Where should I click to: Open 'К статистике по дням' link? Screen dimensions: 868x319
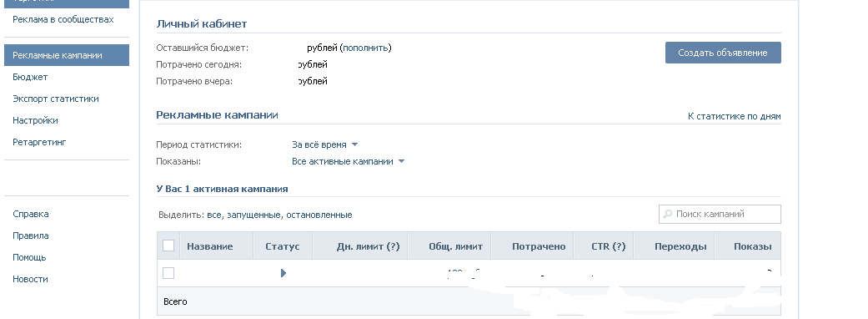pos(734,117)
